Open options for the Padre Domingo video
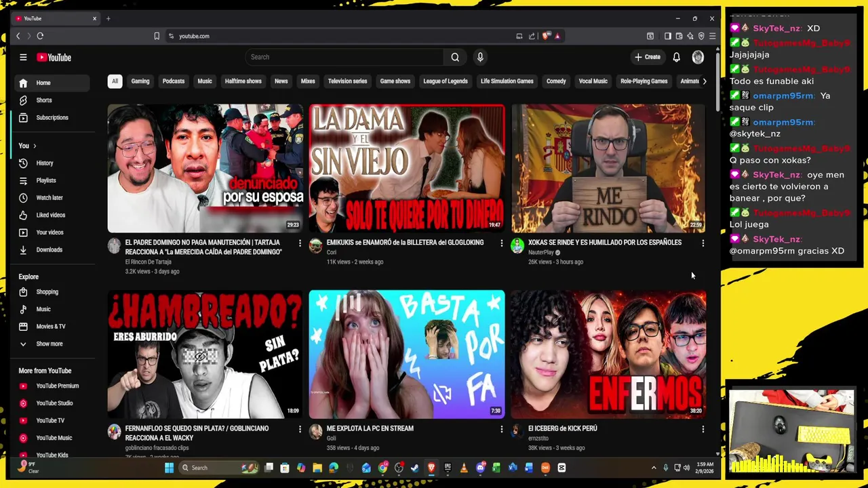 [x=300, y=243]
